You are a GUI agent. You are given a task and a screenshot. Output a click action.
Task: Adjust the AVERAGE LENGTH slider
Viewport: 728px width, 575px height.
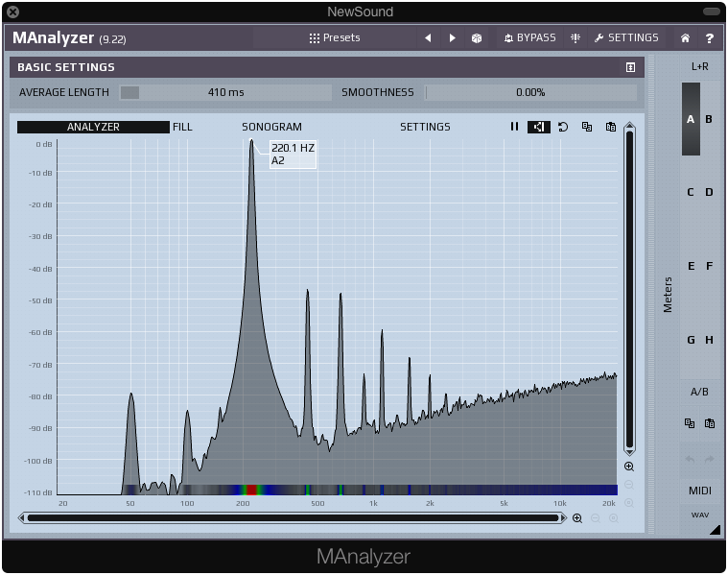[x=225, y=92]
